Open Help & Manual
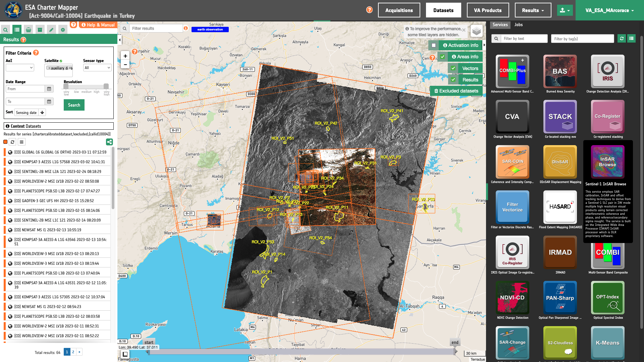 coord(98,25)
